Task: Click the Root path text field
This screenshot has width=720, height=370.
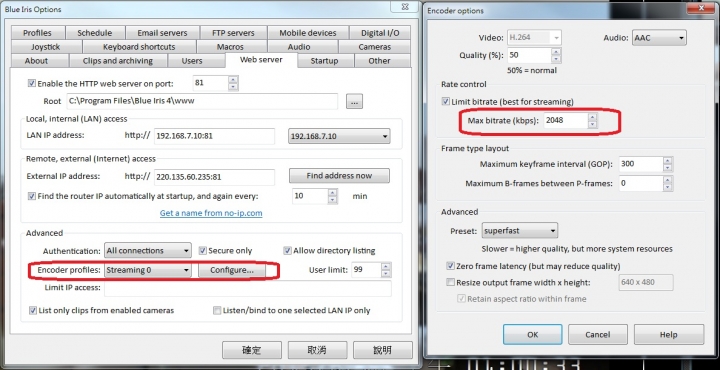Action: (202, 101)
